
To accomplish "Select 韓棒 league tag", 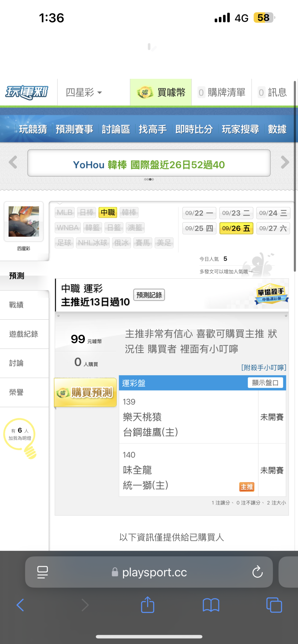I will pyautogui.click(x=129, y=212).
